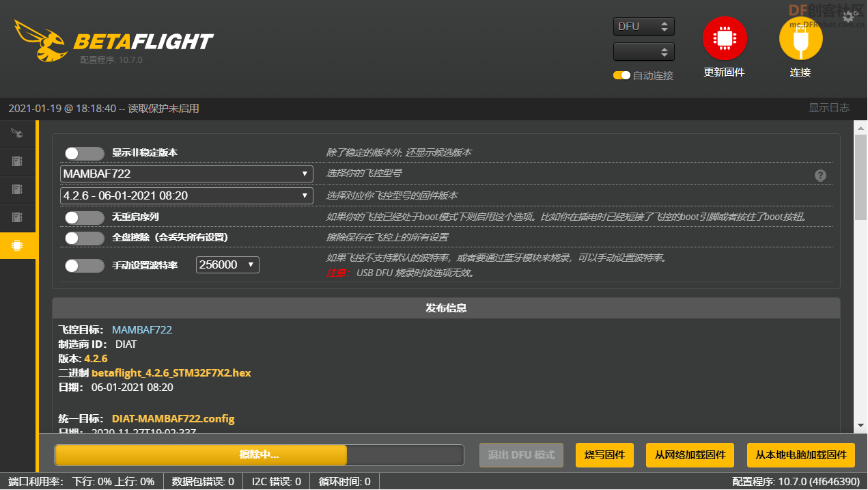Open firmware version 4.2.6 dropdown
Viewport: 868px width, 490px height.
(x=186, y=195)
